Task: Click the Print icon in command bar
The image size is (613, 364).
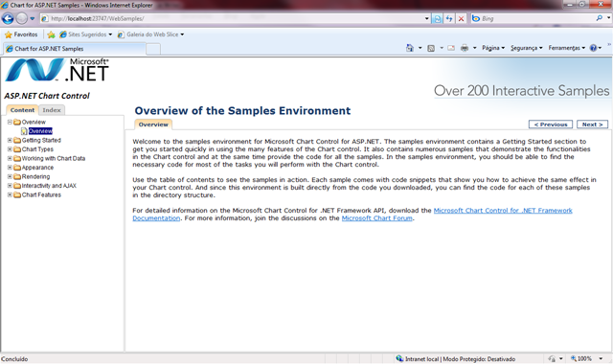Action: tap(465, 48)
